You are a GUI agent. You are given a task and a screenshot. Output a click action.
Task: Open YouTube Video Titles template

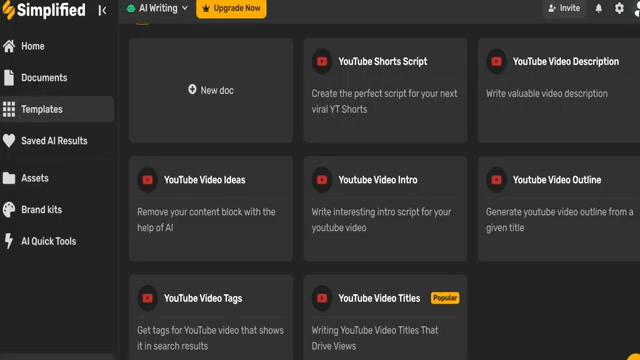tap(385, 318)
